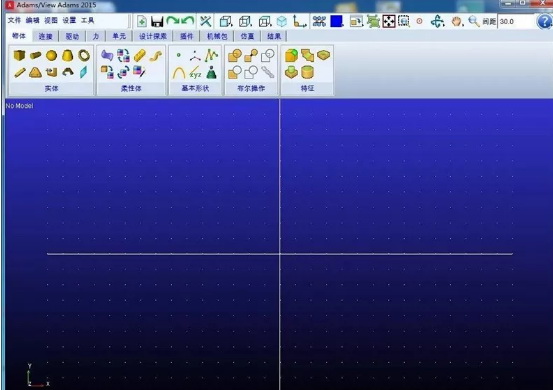Expand the pan hand tool dropdown
Viewport: 553px width, 390px height.
[457, 22]
